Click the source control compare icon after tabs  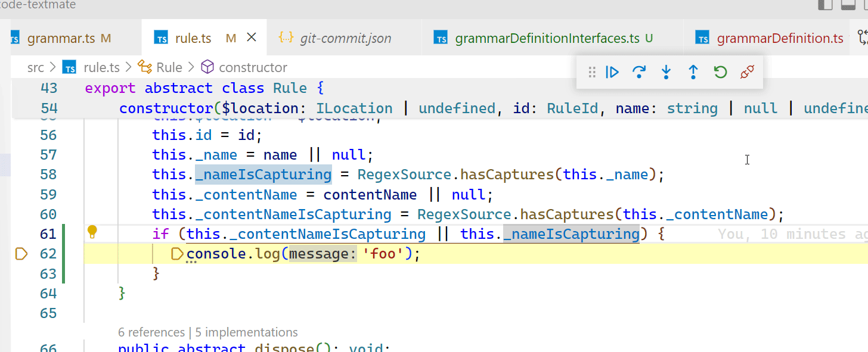click(862, 38)
